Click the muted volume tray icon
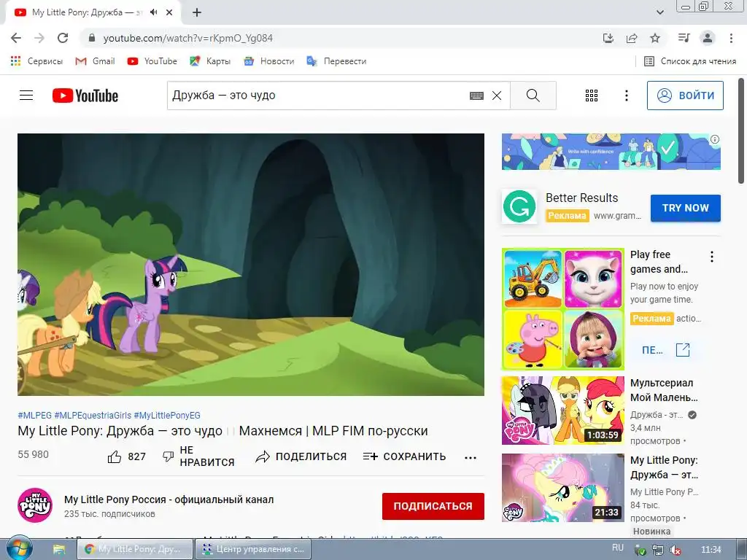The image size is (747, 560). (675, 550)
